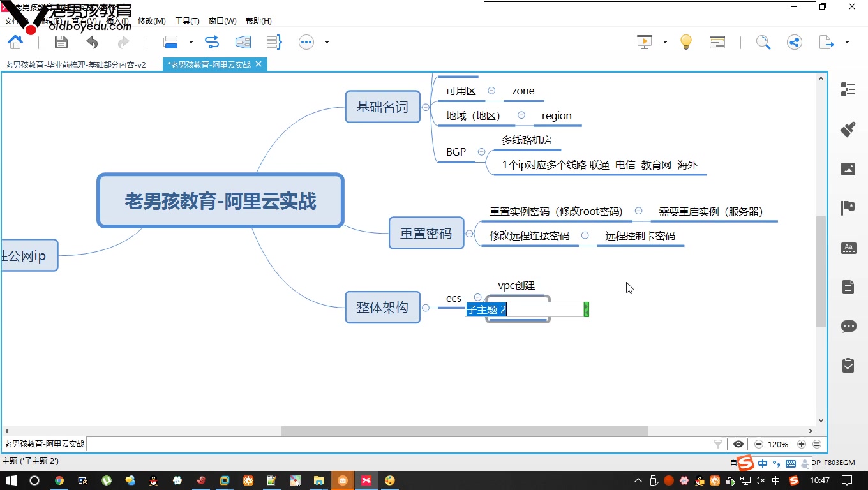Viewport: 868px width, 490px height.
Task: Collapse the 重置密码 branch toggle
Action: pyautogui.click(x=469, y=234)
